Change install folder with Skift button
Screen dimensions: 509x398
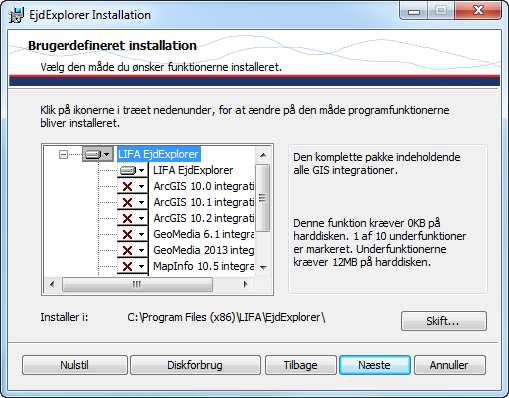click(444, 321)
